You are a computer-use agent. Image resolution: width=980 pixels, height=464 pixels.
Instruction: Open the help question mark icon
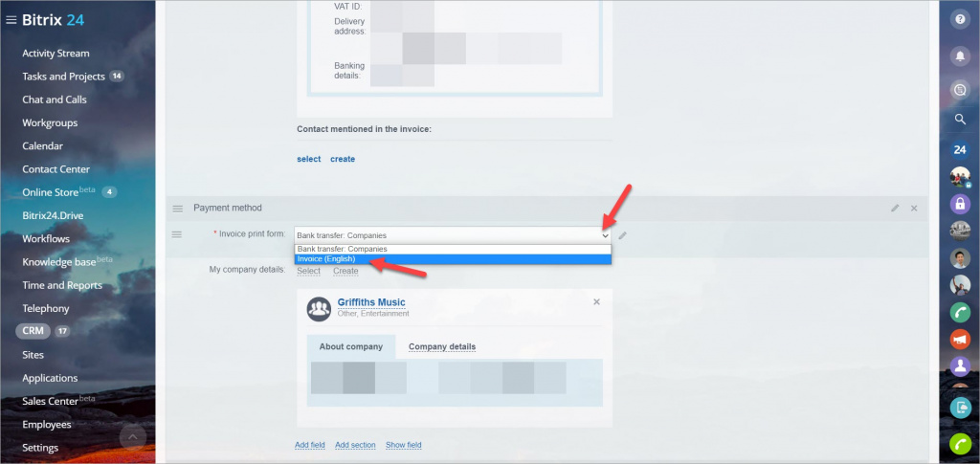pos(961,19)
